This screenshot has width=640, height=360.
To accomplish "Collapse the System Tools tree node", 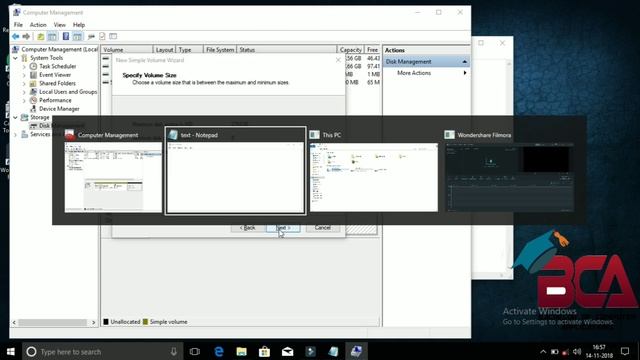I will pyautogui.click(x=16, y=58).
